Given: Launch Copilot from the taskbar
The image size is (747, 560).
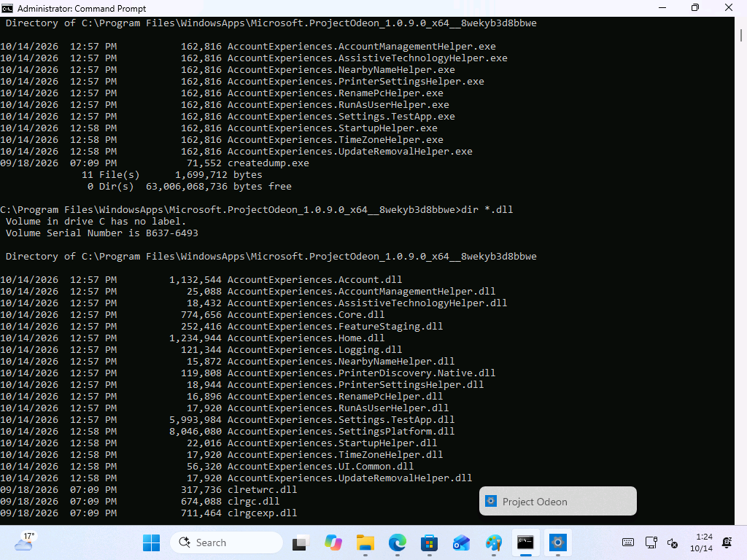Looking at the screenshot, I should click(x=333, y=542).
